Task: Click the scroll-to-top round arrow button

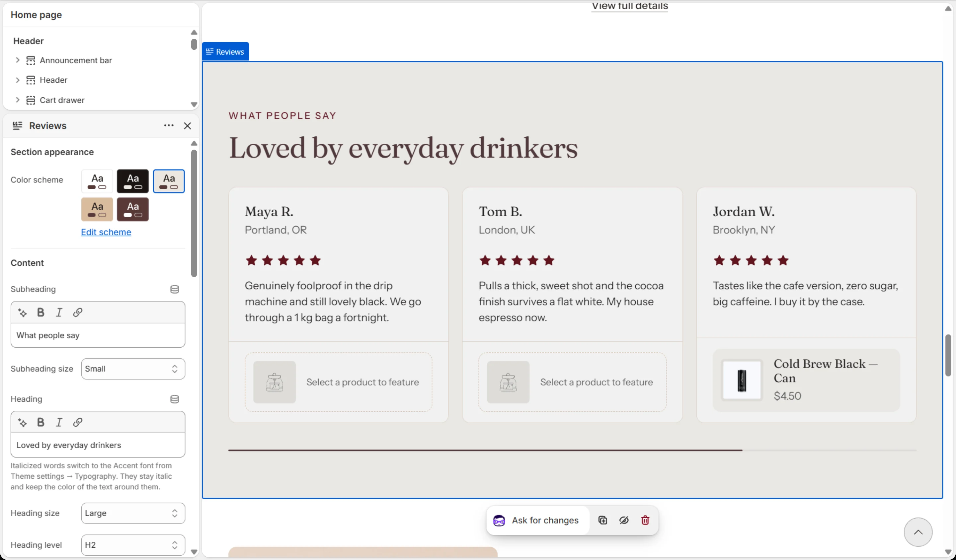Action: click(x=918, y=532)
